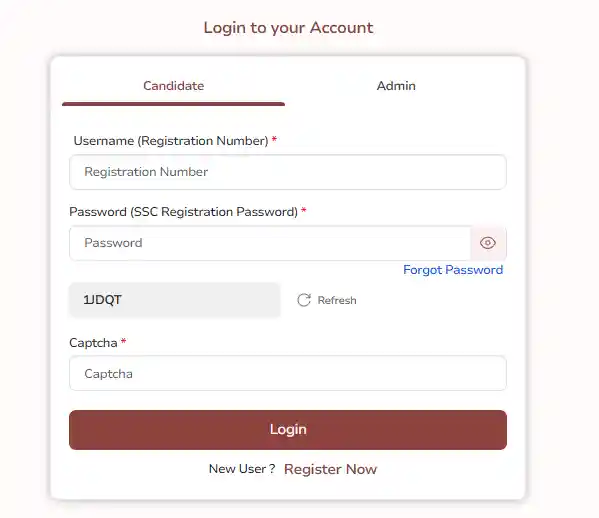Click the circular arrow refresh captcha icon
The height and width of the screenshot is (518, 599).
[x=304, y=300]
